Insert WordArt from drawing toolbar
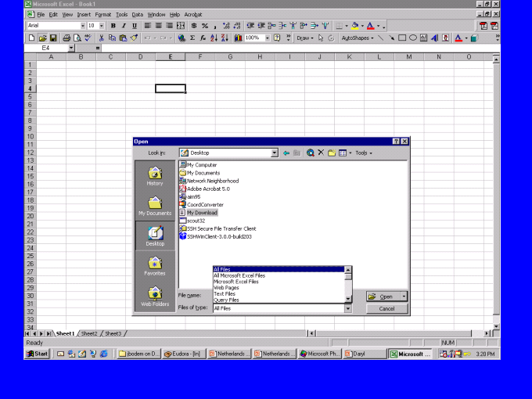532x399 pixels. click(x=435, y=38)
